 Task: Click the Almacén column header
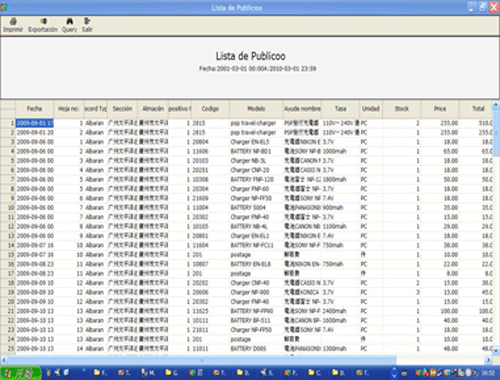click(153, 109)
